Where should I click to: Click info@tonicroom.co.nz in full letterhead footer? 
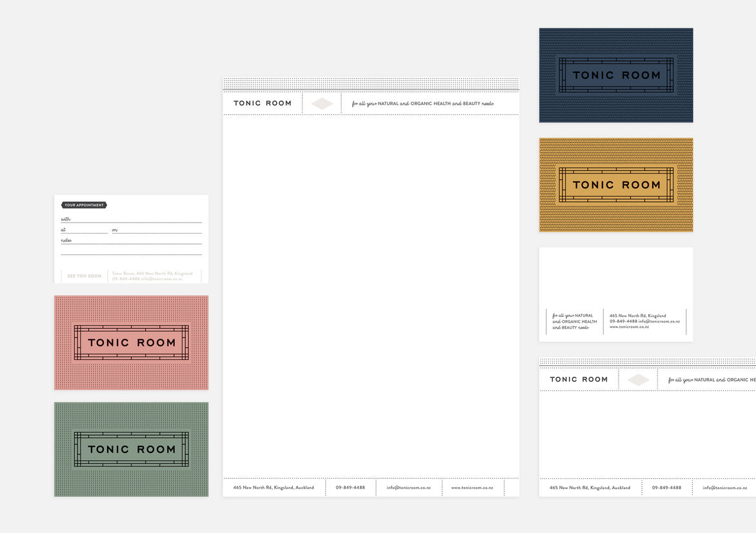coord(408,488)
